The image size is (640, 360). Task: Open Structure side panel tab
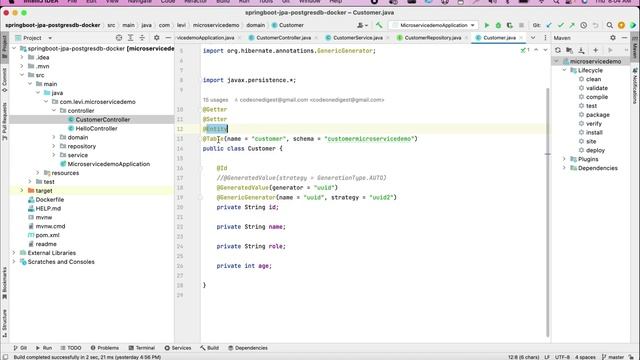pos(4,323)
